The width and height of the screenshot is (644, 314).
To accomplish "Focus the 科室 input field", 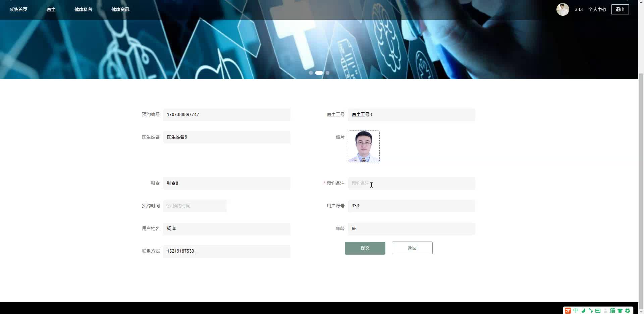I will [226, 184].
